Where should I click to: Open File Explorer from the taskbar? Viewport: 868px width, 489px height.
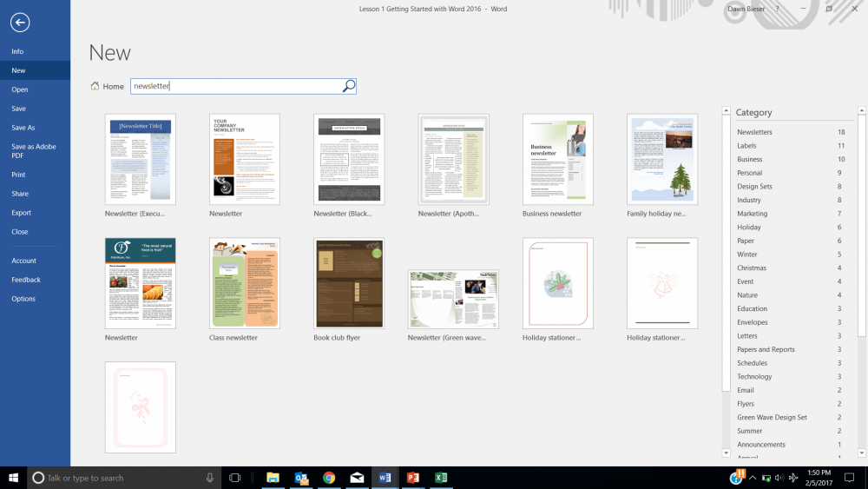[273, 478]
